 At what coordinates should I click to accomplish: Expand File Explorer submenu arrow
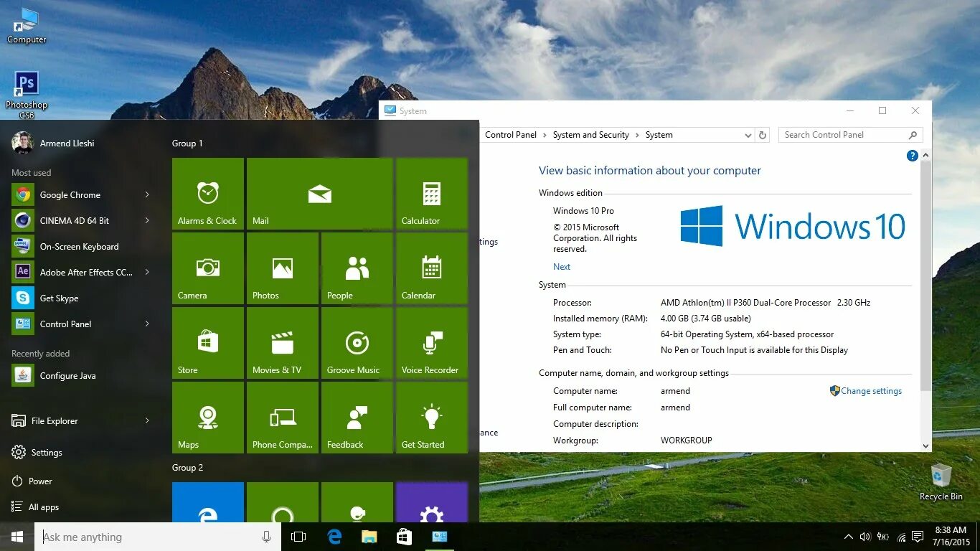146,420
